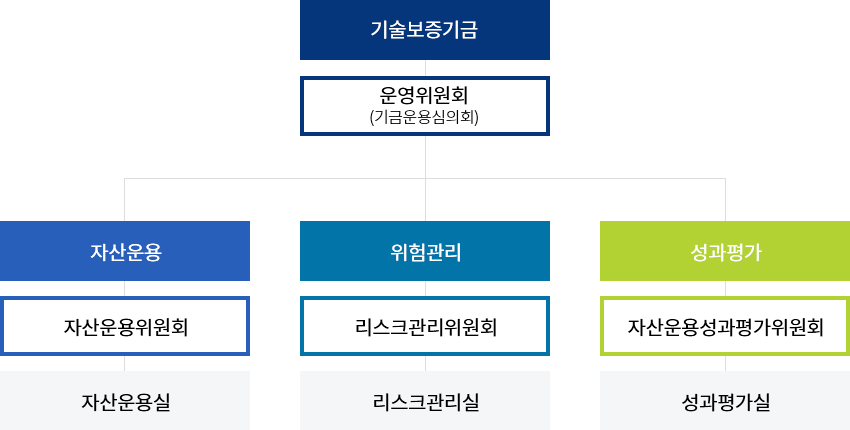Click the connector between 자산운용 and 자산운용위원회
The height and width of the screenshot is (430, 850).
[x=125, y=288]
